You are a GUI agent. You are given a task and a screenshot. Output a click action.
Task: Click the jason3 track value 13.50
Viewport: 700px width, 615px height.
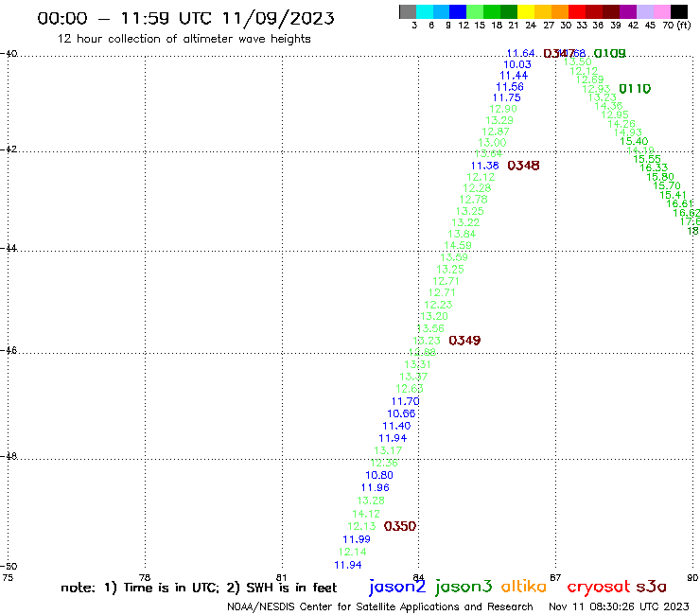coord(578,62)
